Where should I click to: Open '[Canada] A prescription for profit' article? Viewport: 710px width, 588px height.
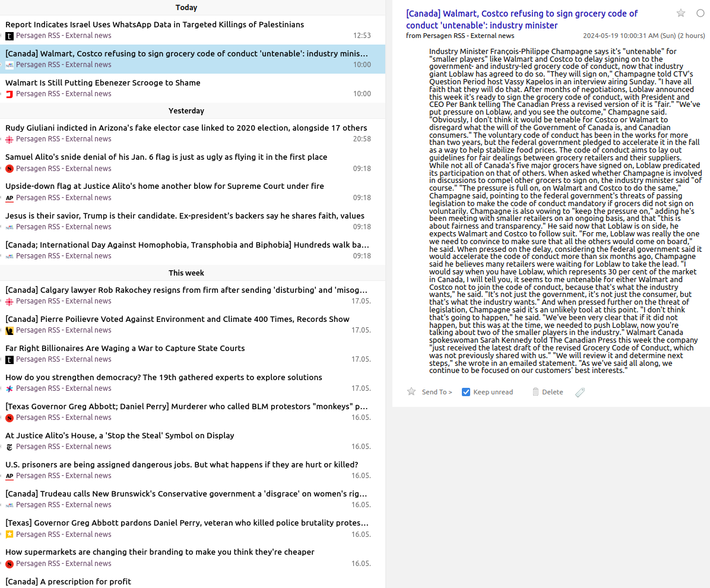point(68,581)
